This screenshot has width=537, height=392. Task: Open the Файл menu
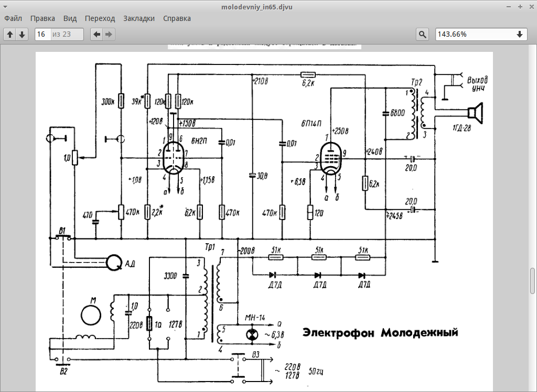(x=13, y=18)
